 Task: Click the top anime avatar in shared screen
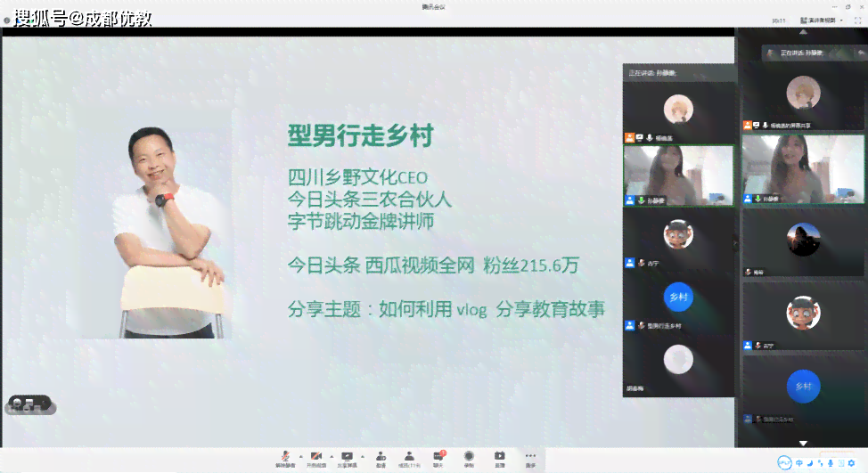[x=678, y=109]
